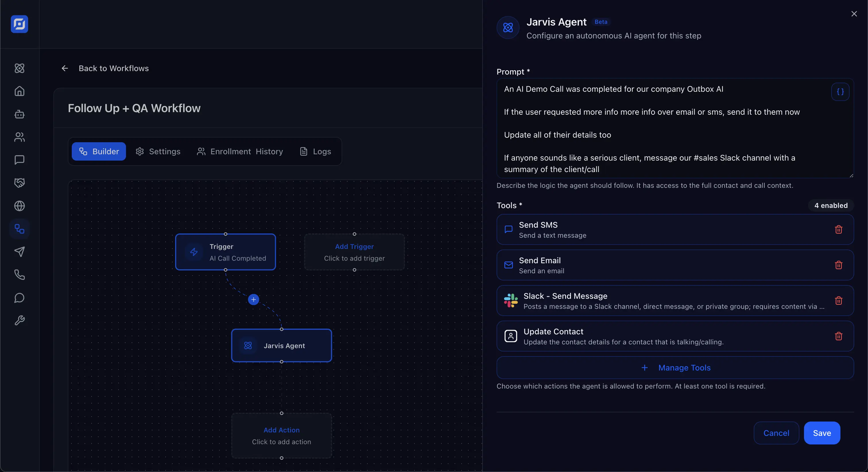Open the globe sidebar icon
The height and width of the screenshot is (472, 868).
[x=20, y=206]
